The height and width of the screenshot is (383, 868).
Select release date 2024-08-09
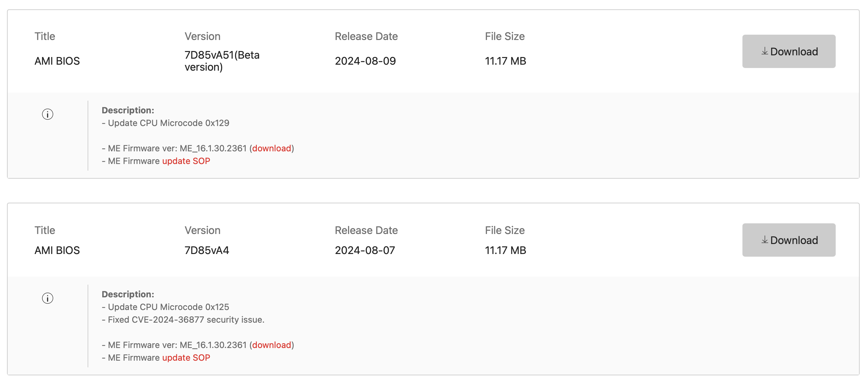tap(365, 61)
